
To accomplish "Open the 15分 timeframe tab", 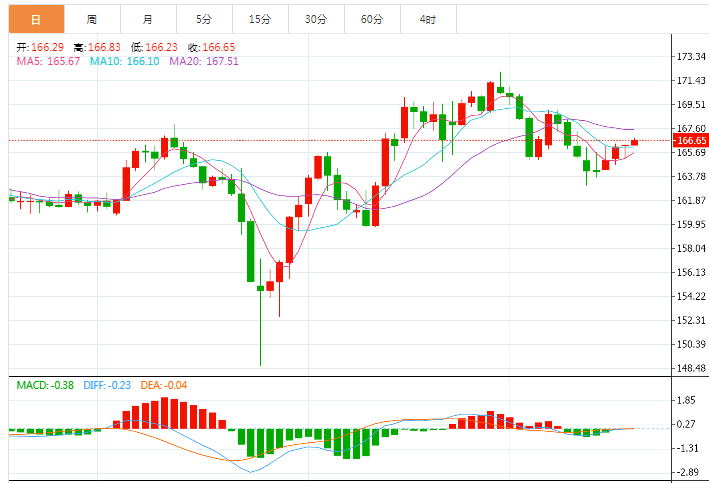I will [x=260, y=19].
